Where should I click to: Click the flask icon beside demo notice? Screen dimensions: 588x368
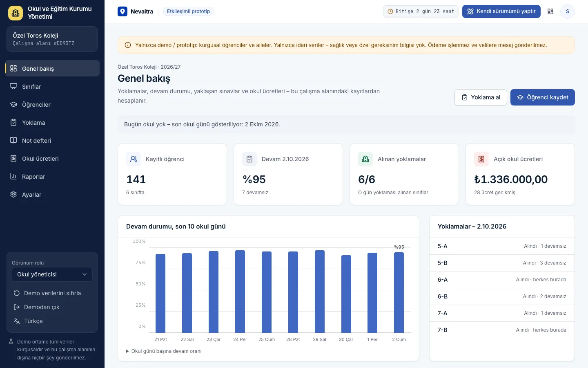pos(11,342)
